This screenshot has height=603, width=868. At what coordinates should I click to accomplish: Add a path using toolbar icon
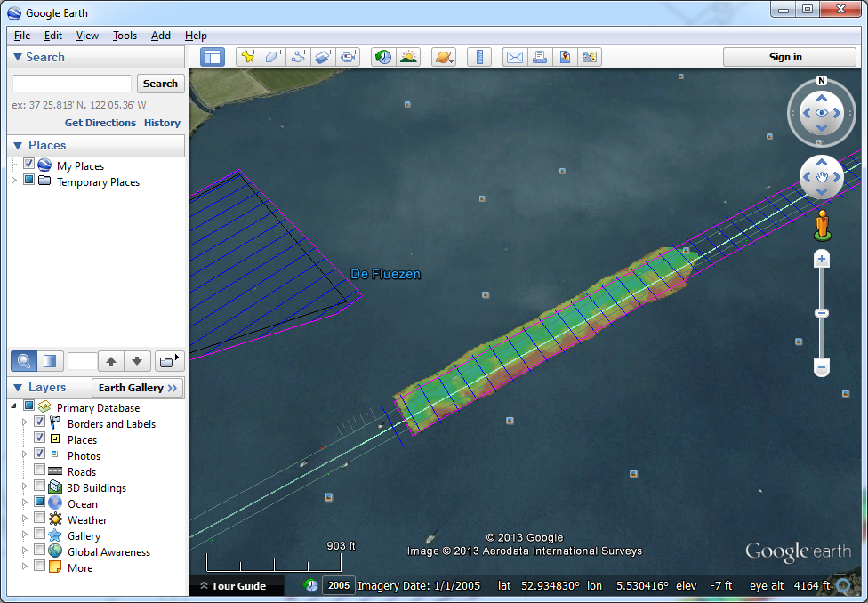coord(299,57)
